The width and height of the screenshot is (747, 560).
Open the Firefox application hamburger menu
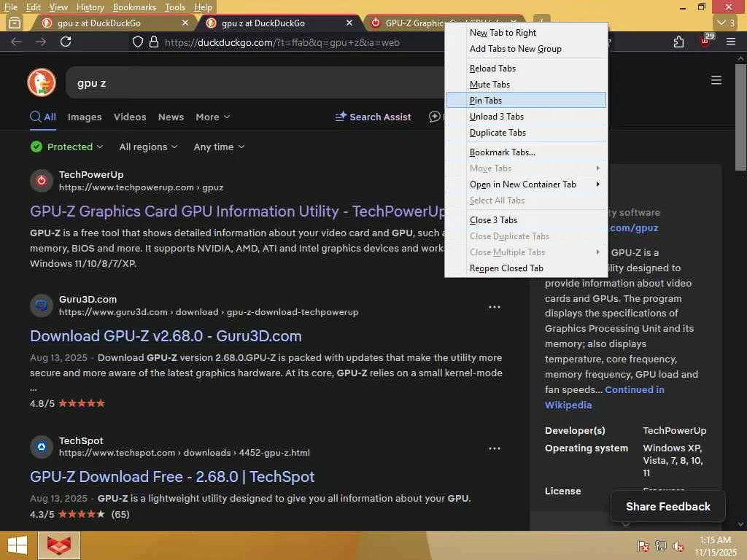(x=731, y=42)
